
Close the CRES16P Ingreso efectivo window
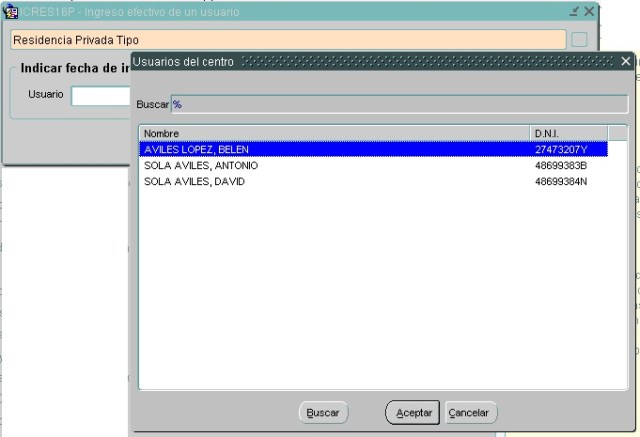point(589,11)
